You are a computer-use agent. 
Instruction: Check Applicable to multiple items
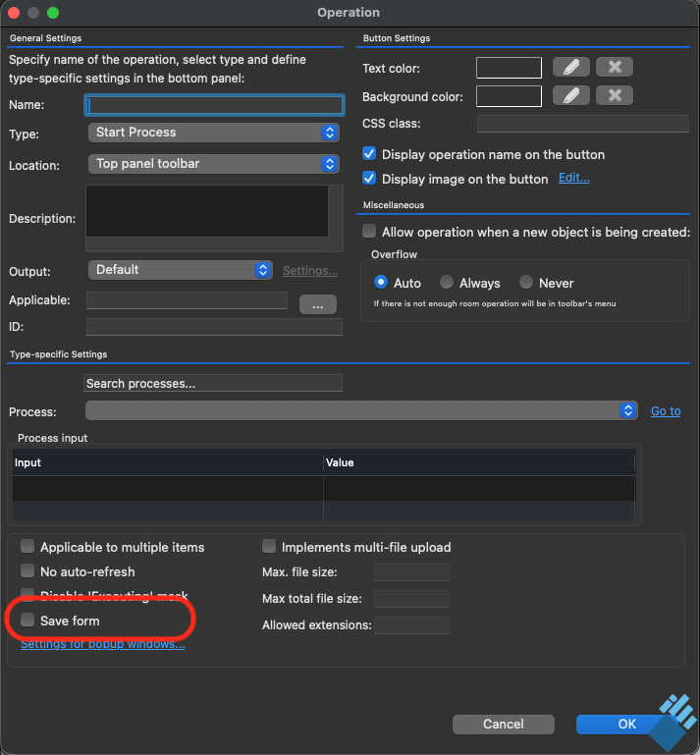pos(28,547)
